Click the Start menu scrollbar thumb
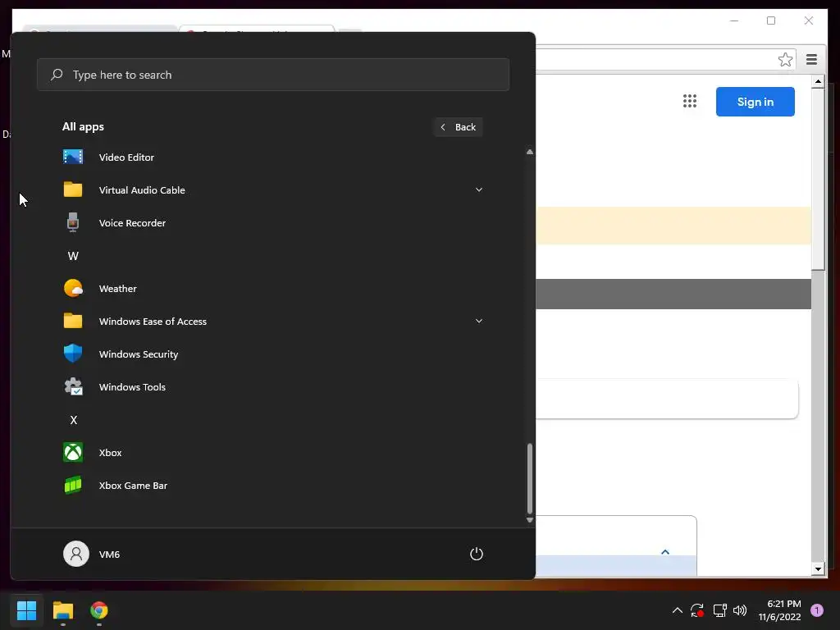 coord(530,478)
